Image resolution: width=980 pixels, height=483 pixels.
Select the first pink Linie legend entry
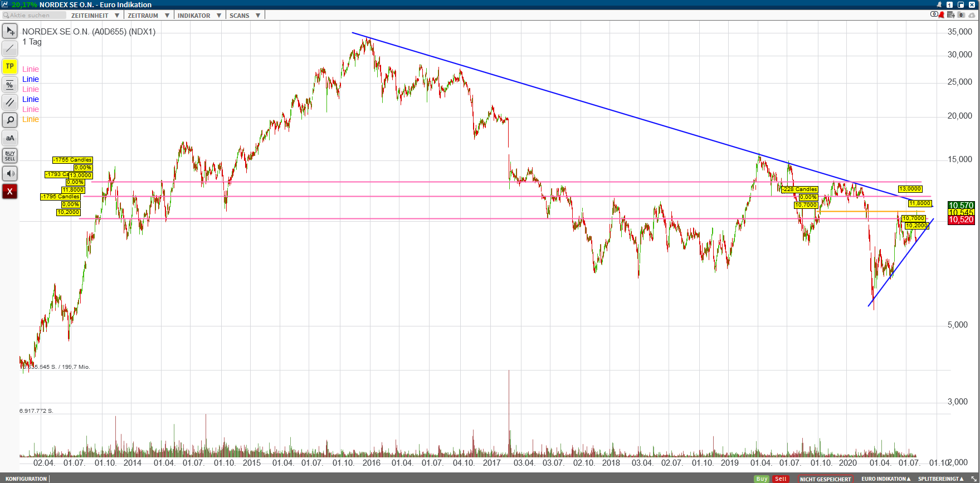[31, 69]
